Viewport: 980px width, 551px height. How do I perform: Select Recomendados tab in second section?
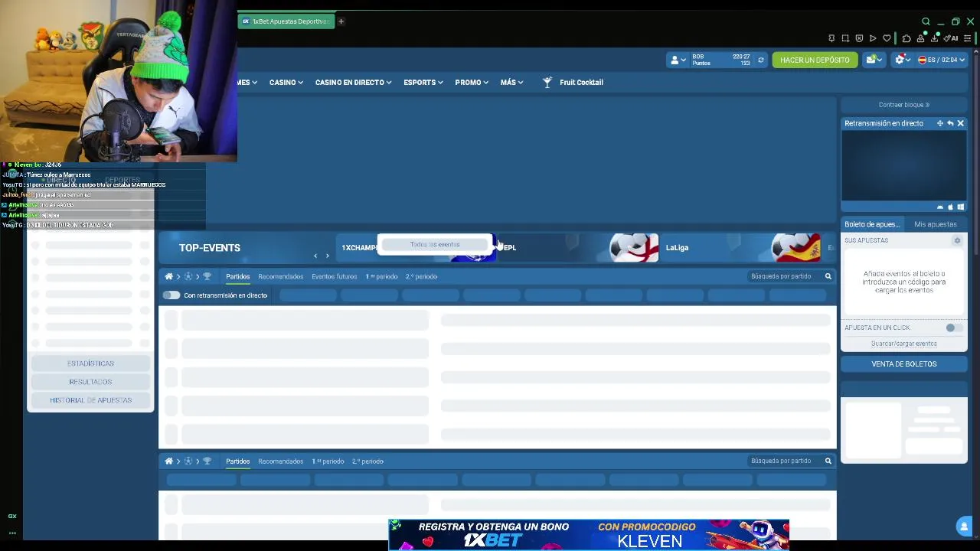tap(280, 461)
